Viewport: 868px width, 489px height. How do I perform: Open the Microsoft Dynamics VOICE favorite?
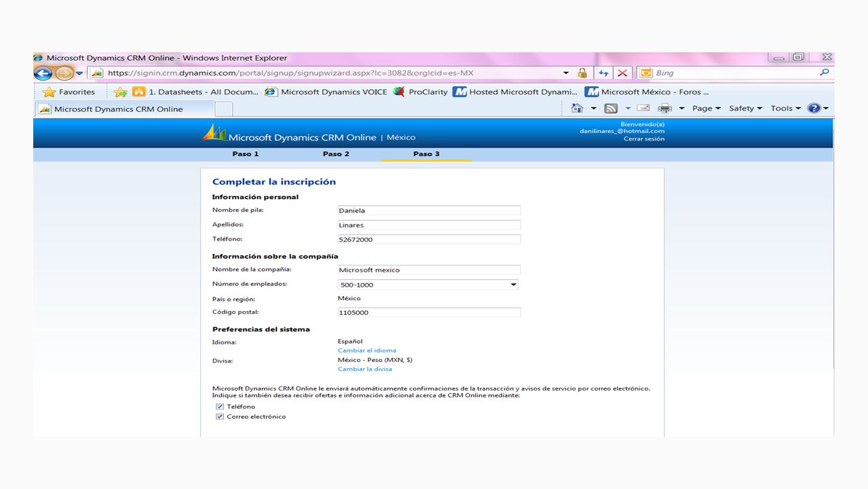tap(326, 92)
